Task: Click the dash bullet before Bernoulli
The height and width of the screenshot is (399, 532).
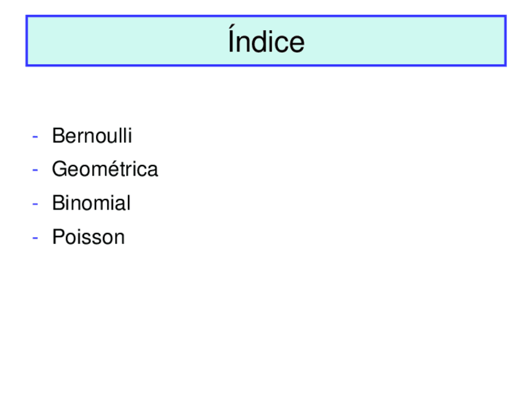Action: coord(36,136)
